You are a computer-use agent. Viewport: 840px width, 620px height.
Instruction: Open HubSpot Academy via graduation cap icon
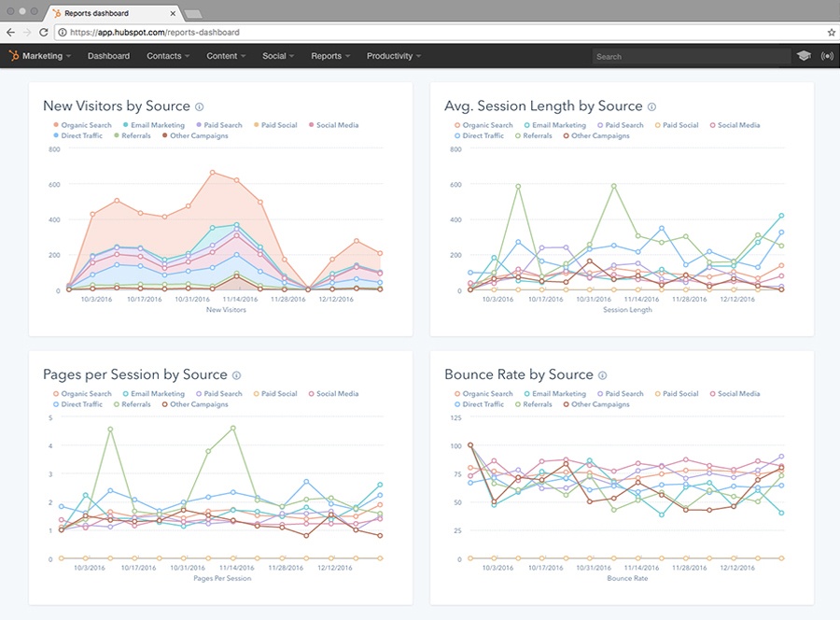coord(804,56)
